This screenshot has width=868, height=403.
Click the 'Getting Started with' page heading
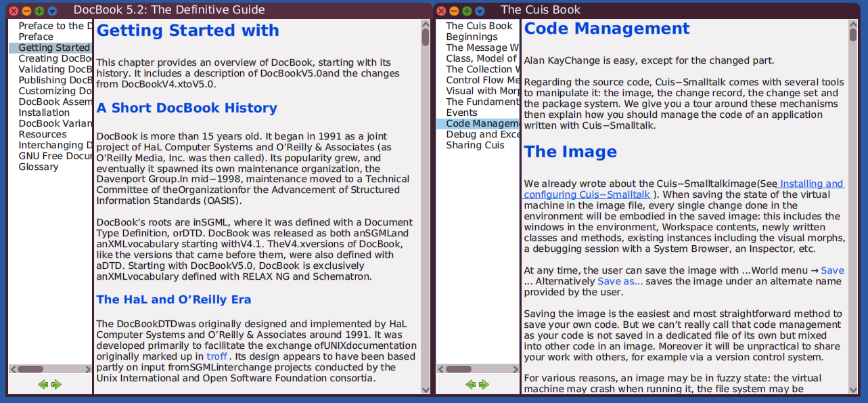coord(187,31)
